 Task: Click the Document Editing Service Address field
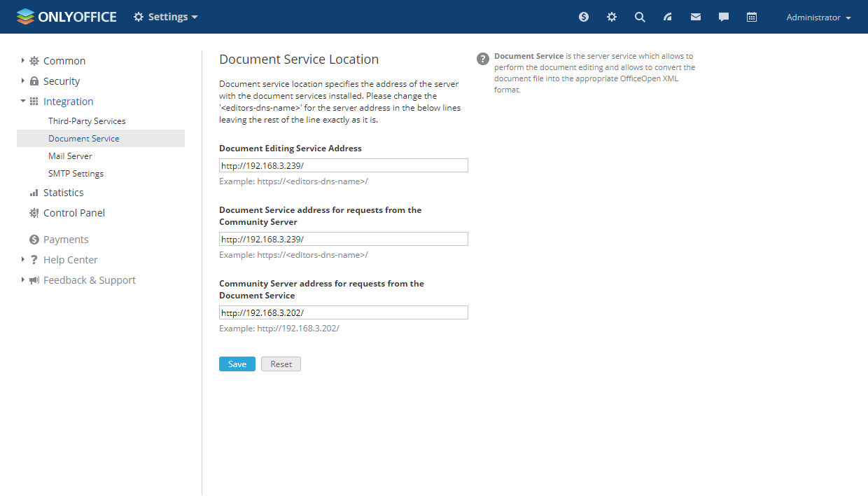(343, 165)
